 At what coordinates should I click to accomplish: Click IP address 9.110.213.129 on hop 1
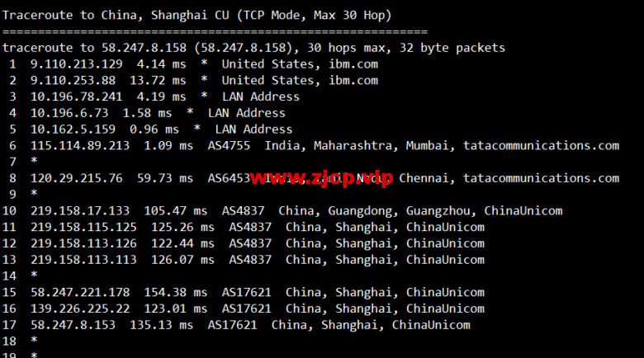pos(77,64)
